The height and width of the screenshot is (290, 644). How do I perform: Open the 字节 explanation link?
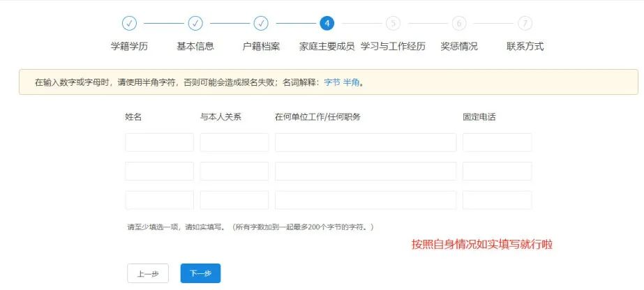pos(332,82)
